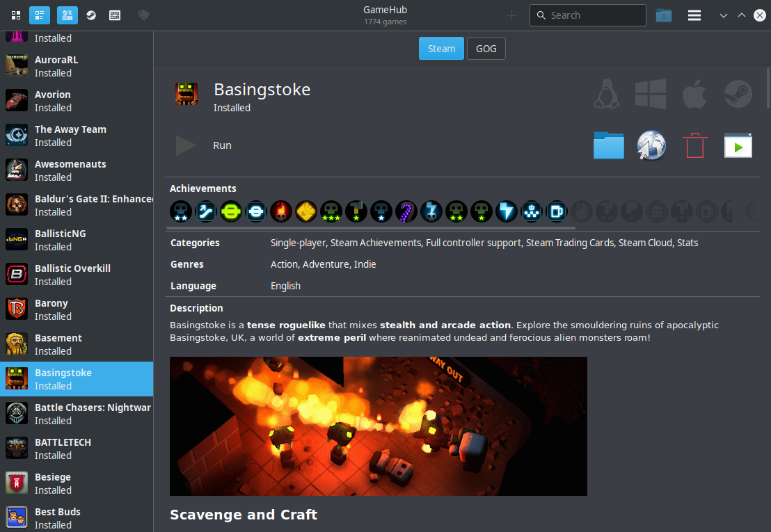Click the green skull three-star achievement
Screen dimensions: 771x532
[x=331, y=211]
